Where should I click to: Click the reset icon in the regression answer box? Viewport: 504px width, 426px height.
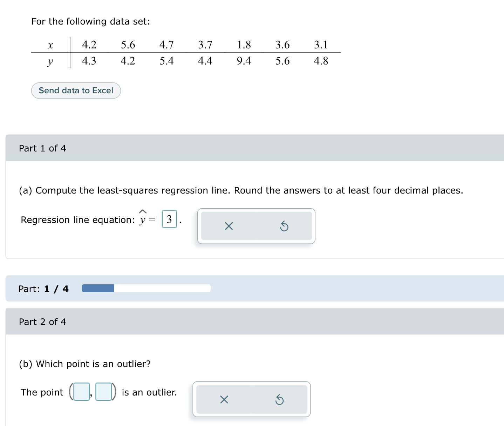pos(284,226)
